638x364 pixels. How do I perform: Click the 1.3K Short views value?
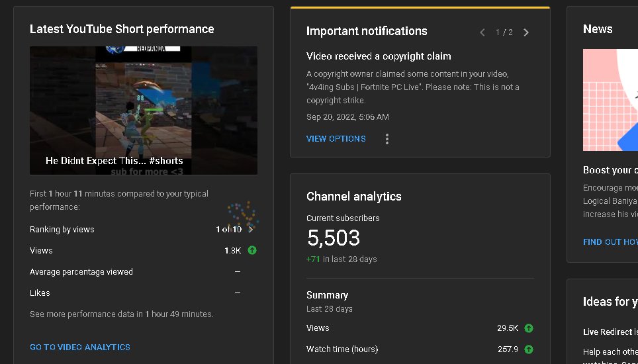coord(233,251)
